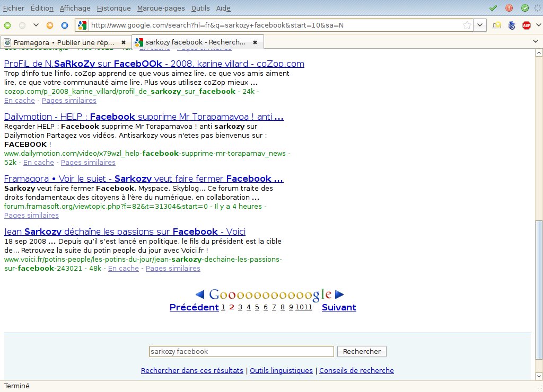Screen dimensions: 543x392
Task: Click the green back navigation button
Action: click(x=7, y=25)
